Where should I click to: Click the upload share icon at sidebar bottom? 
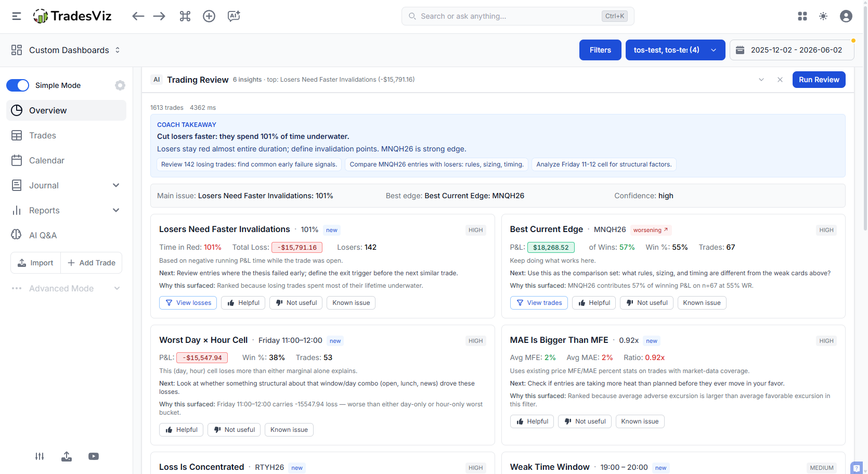[x=67, y=456]
